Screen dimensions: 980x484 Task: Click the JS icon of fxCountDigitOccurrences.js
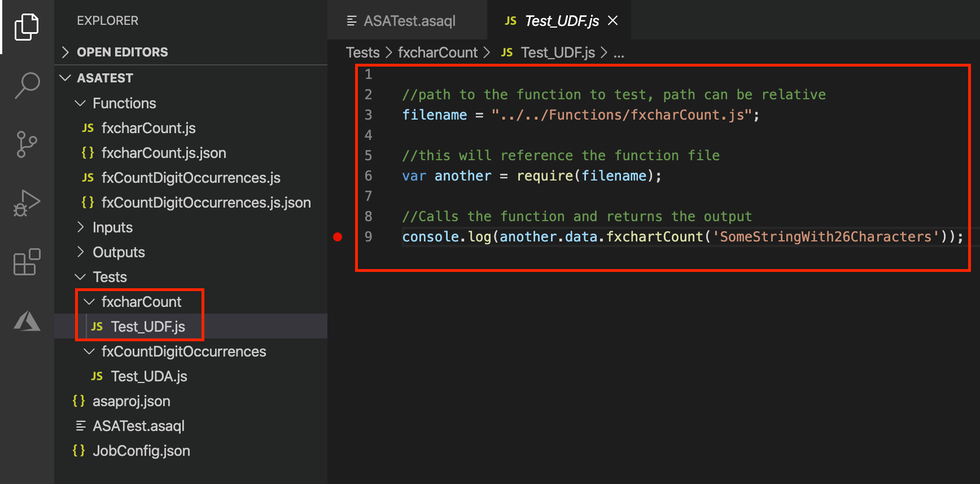coord(88,178)
